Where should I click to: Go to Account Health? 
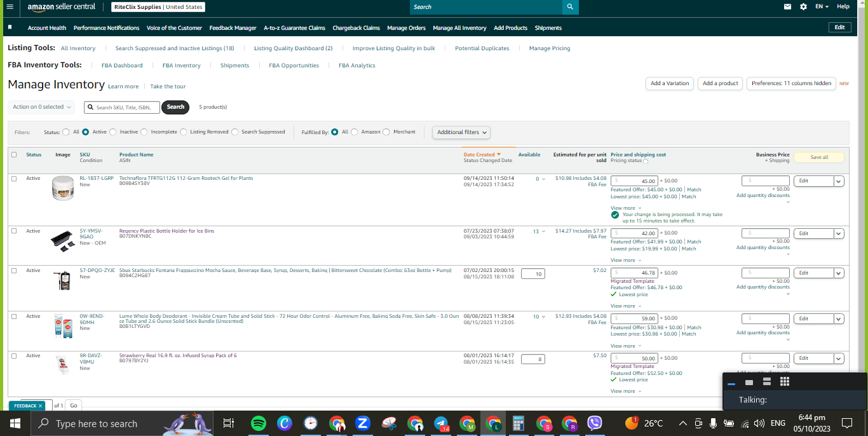click(47, 28)
